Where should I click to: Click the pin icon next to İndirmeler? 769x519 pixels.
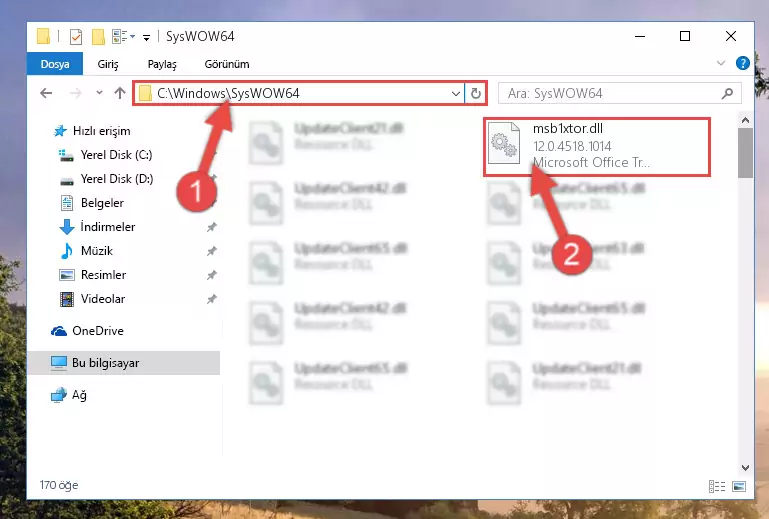point(211,227)
